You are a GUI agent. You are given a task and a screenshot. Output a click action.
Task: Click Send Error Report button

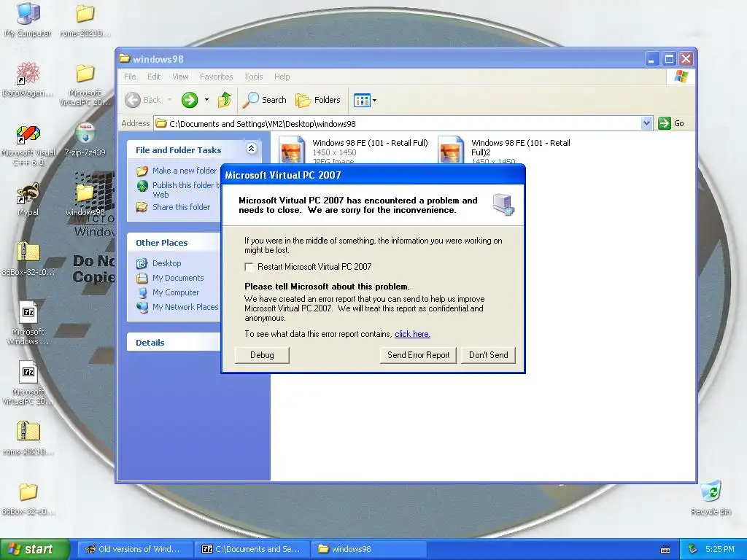[418, 355]
